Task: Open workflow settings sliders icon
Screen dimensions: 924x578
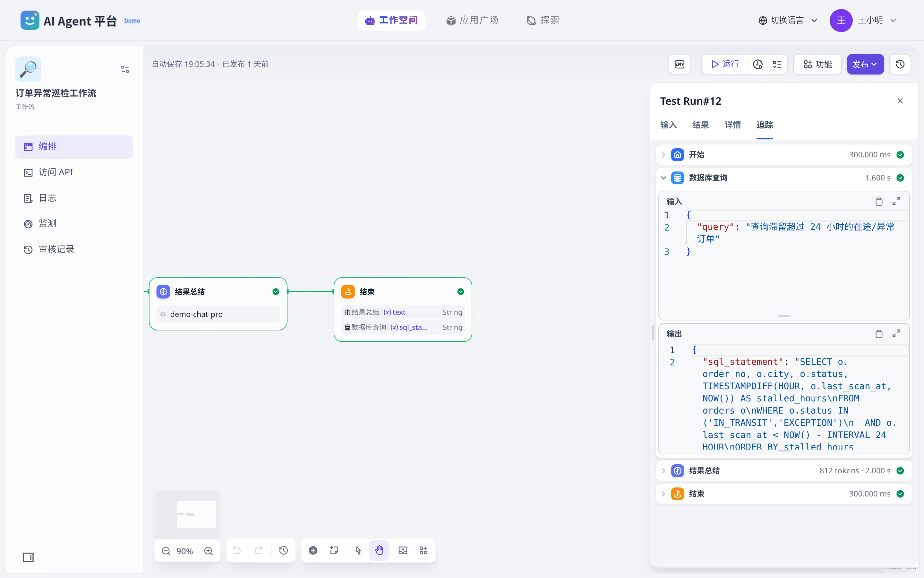Action: [125, 69]
